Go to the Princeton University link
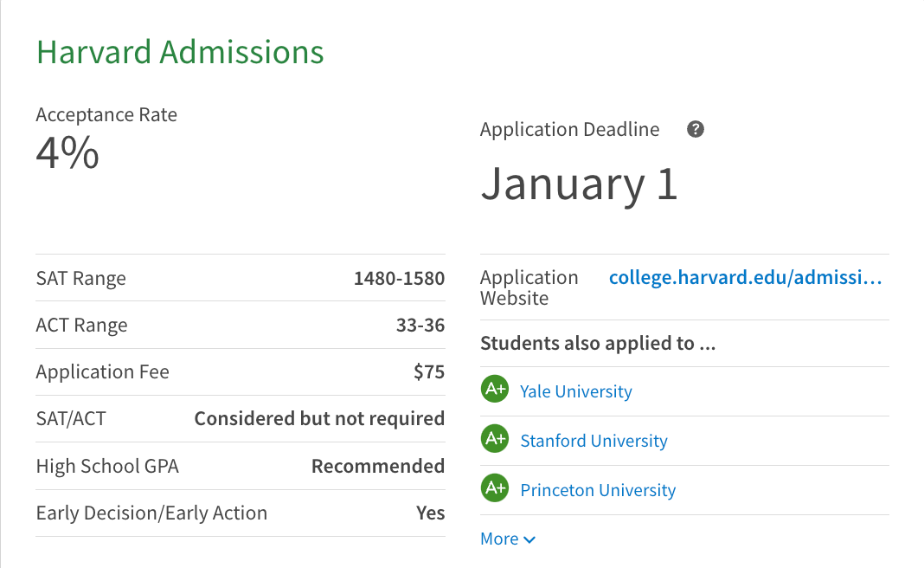This screenshot has width=924, height=568. coord(597,490)
